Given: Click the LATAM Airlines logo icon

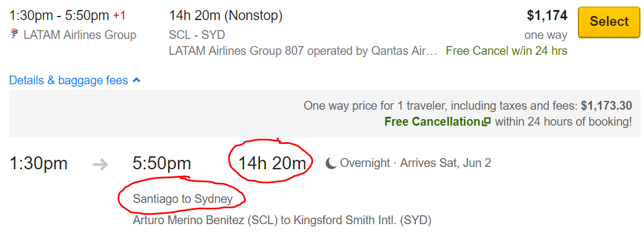Looking at the screenshot, I should (x=15, y=34).
